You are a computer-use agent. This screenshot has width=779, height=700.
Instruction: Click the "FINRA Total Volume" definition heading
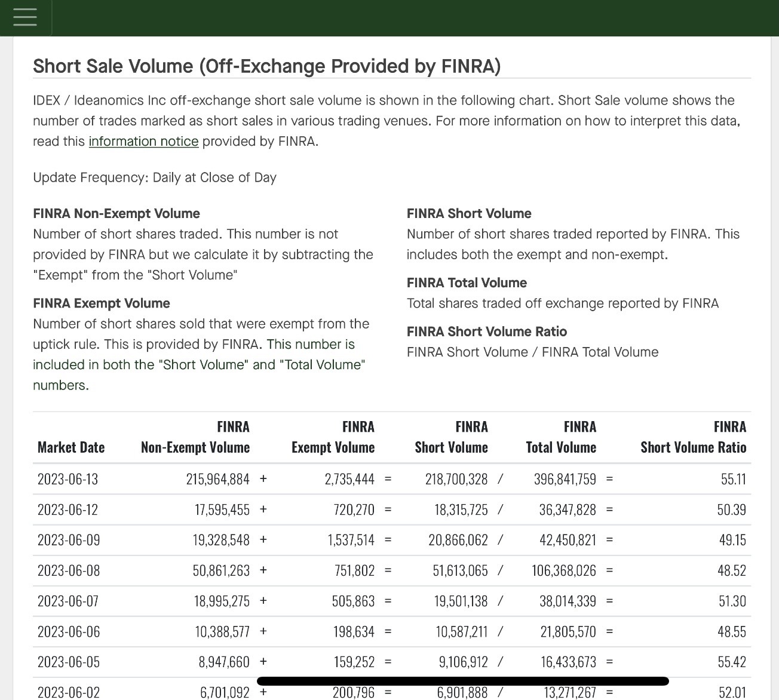pos(467,283)
